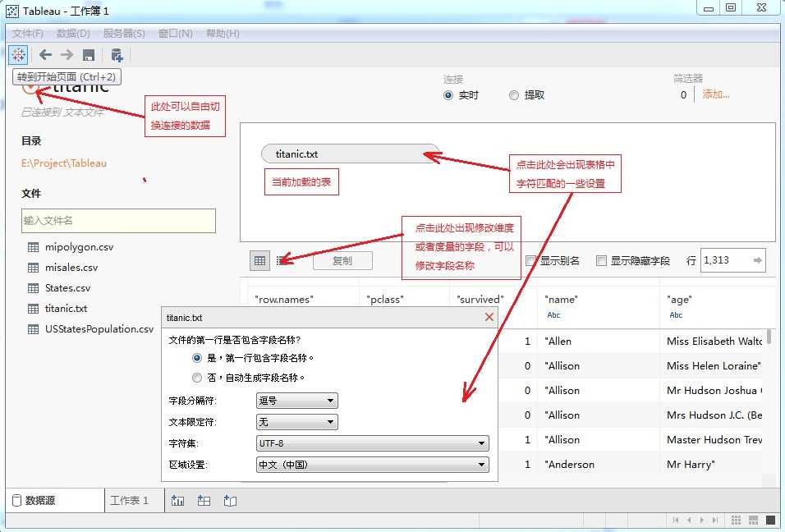Open the 服务器(S) menu
The height and width of the screenshot is (532, 785).
point(124,34)
